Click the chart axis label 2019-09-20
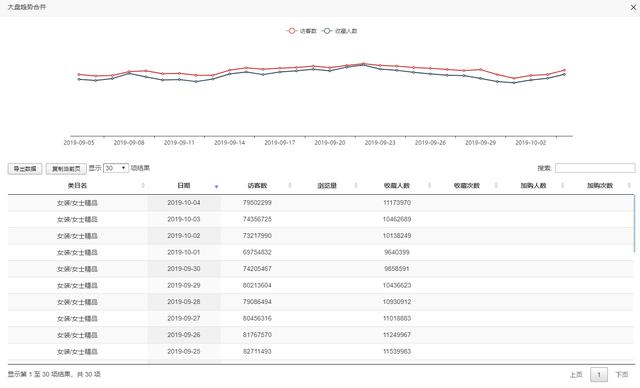 330,143
